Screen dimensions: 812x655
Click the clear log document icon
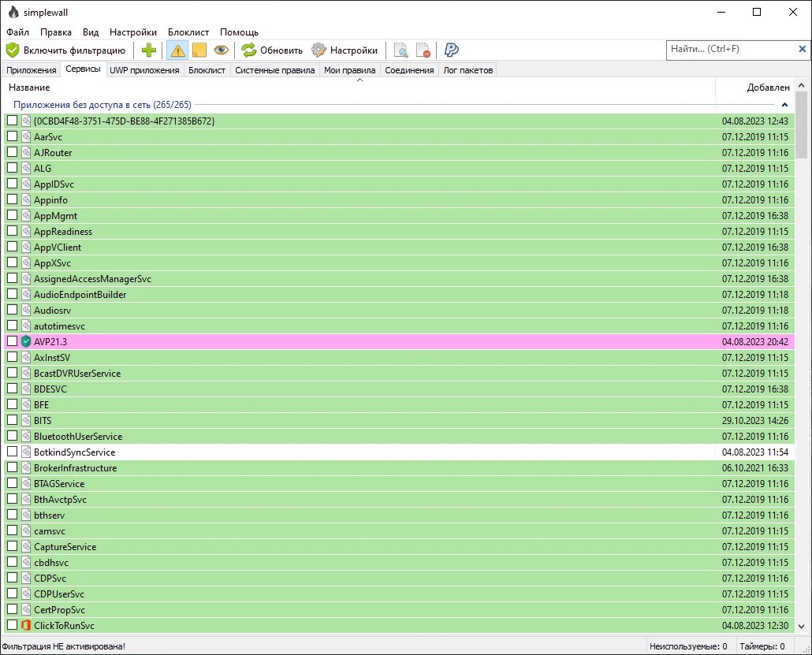pos(423,50)
